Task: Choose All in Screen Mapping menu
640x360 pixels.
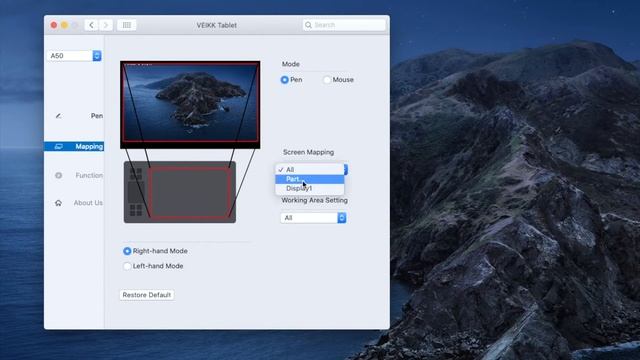Action: pyautogui.click(x=310, y=169)
